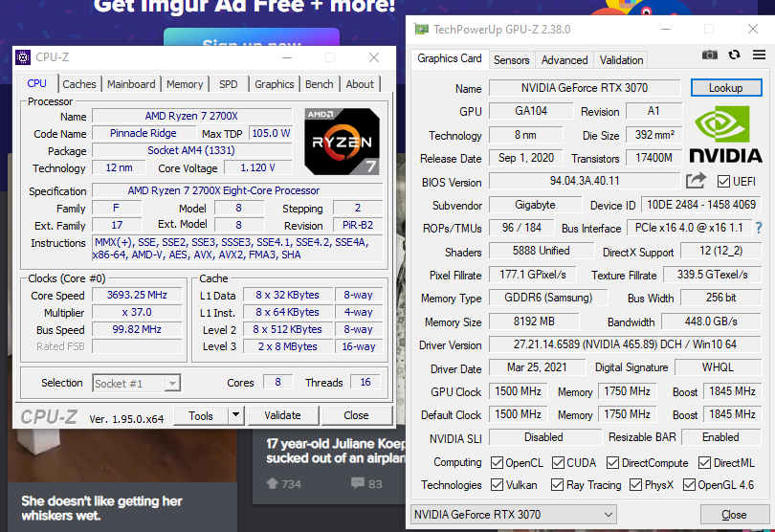This screenshot has height=532, width=775.
Task: Click the NVIDIA SLI value Disabled
Action: coord(543,437)
